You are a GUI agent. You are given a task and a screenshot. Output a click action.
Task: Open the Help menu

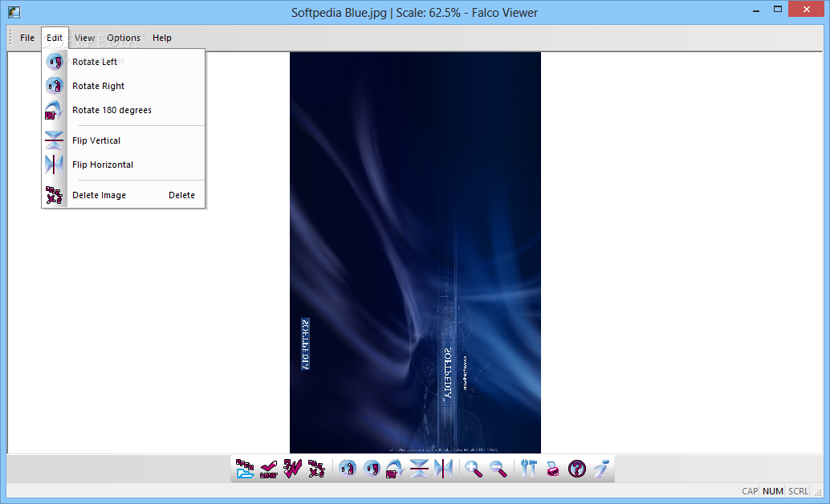(x=162, y=38)
